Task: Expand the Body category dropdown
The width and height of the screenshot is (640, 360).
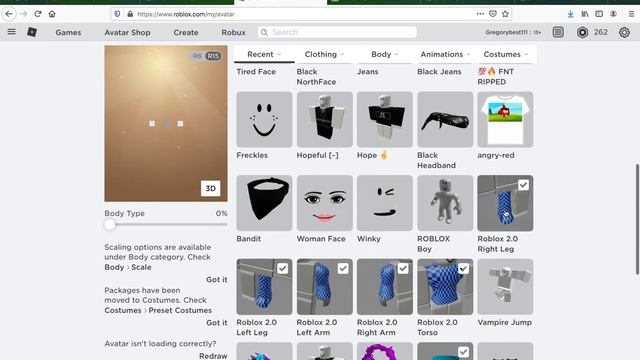Action: 384,54
